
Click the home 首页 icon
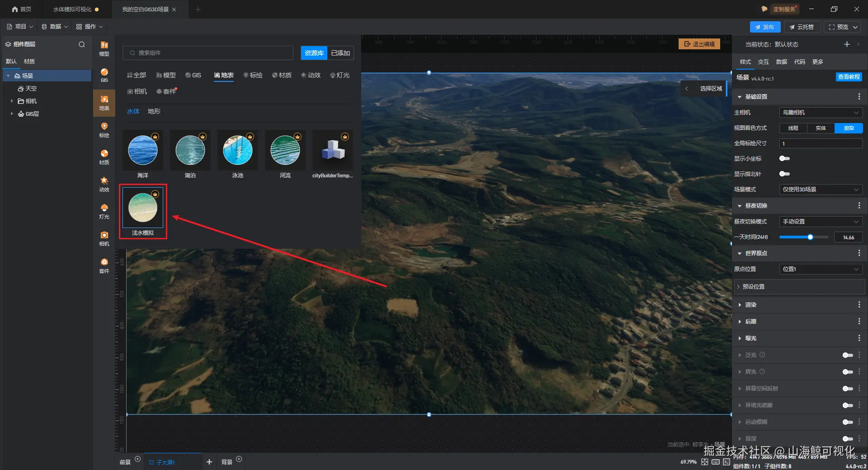point(15,9)
